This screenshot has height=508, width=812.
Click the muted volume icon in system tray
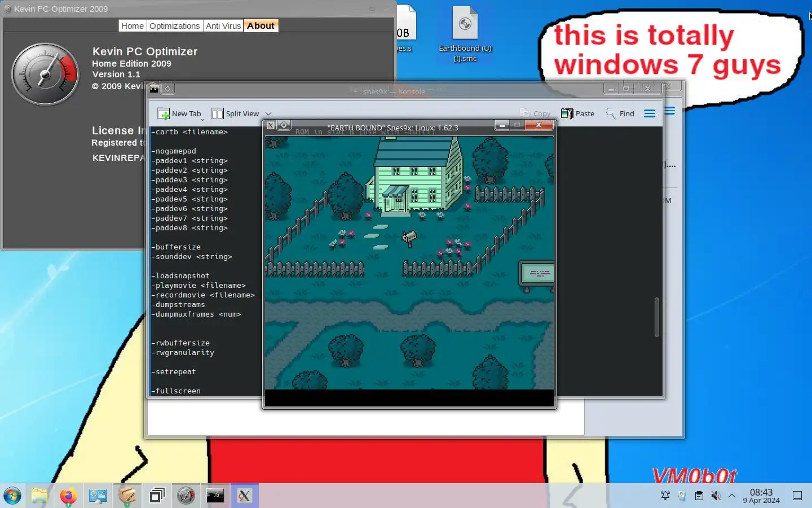click(716, 496)
